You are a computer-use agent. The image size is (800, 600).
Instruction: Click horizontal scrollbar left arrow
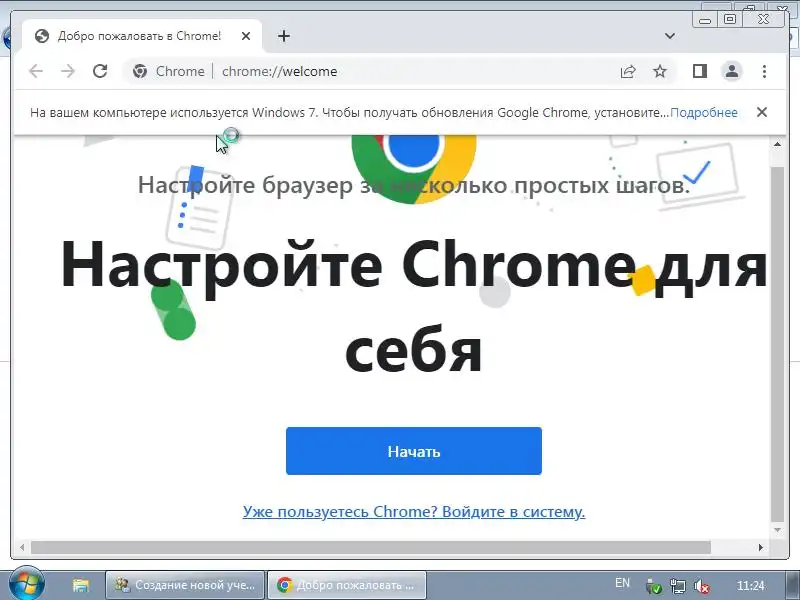(x=21, y=547)
